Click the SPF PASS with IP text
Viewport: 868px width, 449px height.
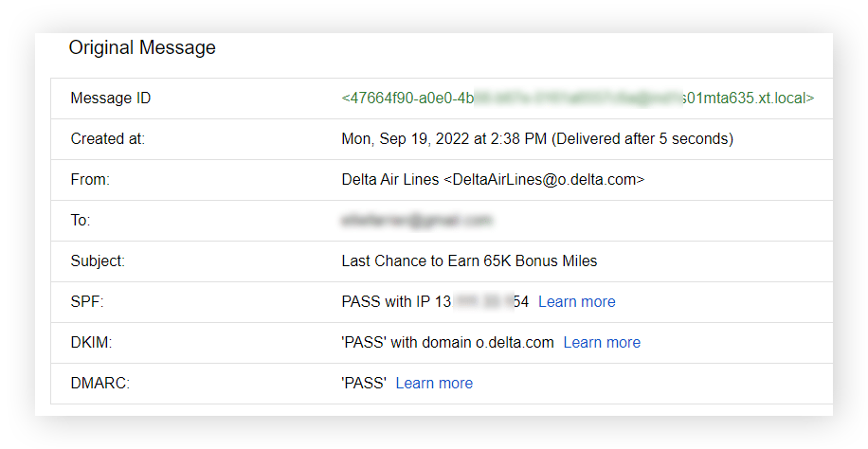[x=435, y=302]
